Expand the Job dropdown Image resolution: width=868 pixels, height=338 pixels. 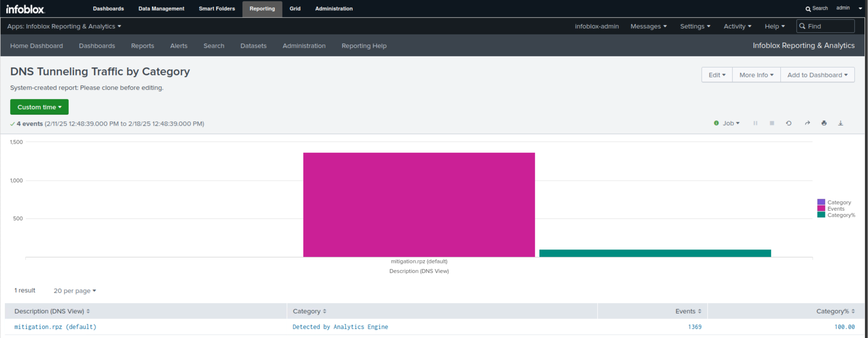pos(730,123)
